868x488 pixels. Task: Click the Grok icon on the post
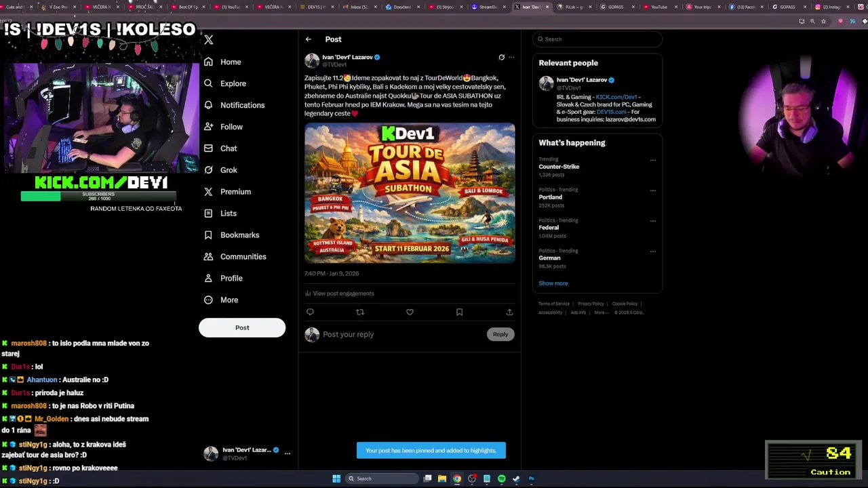[502, 58]
